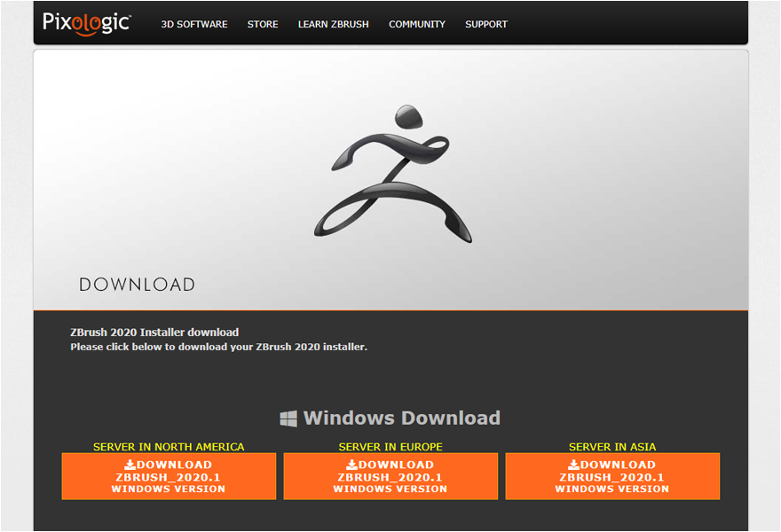Click the SERVER IN ASIA label
The image size is (781, 532).
(x=612, y=447)
